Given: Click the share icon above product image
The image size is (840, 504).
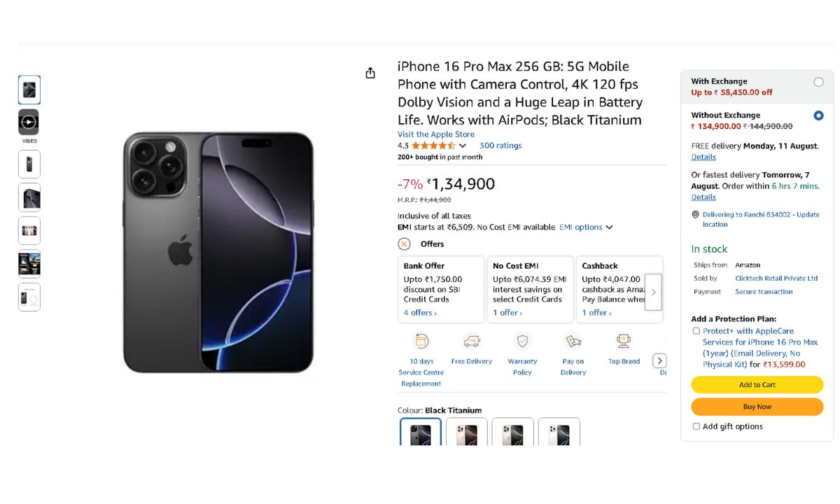Looking at the screenshot, I should [x=370, y=73].
